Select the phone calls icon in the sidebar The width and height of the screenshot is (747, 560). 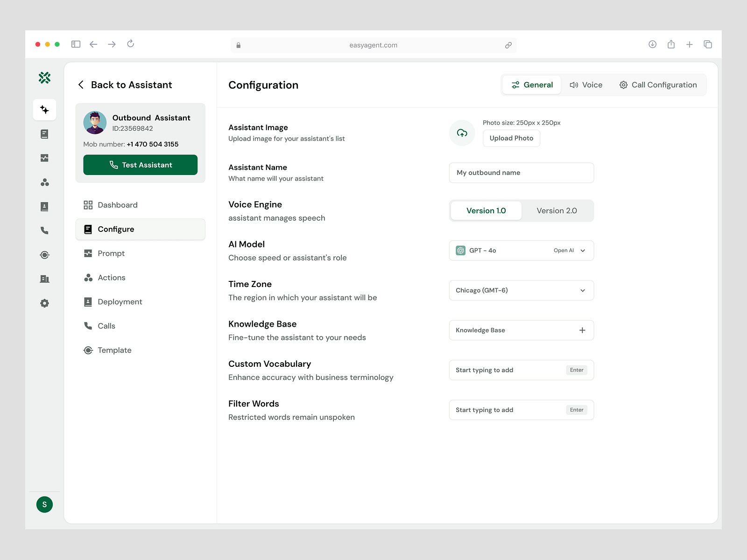click(x=44, y=231)
